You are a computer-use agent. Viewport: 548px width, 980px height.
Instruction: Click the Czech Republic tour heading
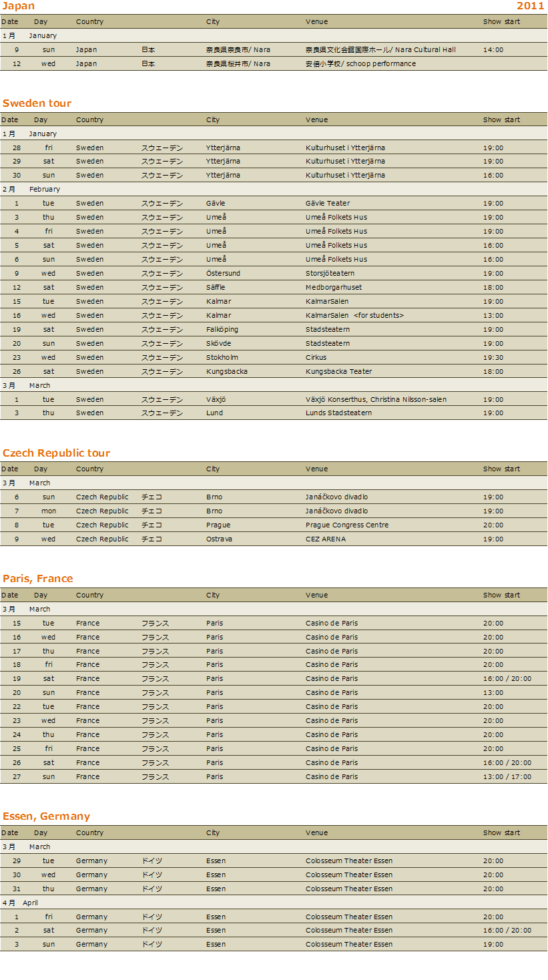56,453
